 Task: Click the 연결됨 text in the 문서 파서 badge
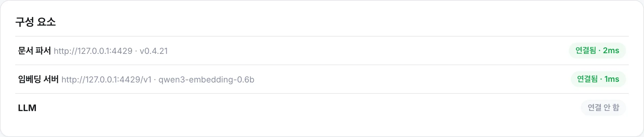click(x=586, y=51)
